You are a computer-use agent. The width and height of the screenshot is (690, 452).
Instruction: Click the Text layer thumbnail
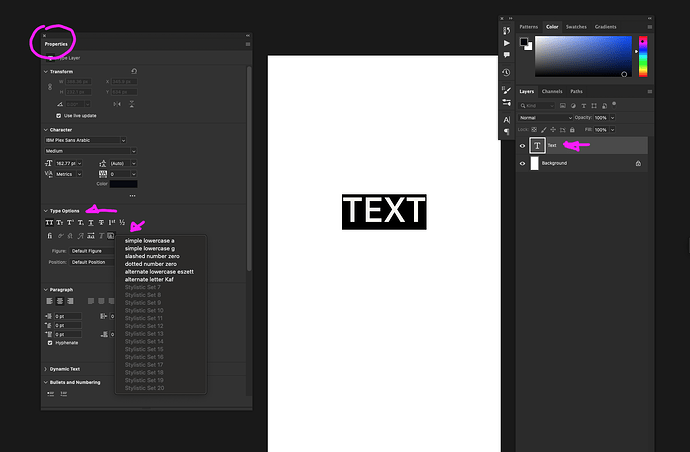(537, 145)
